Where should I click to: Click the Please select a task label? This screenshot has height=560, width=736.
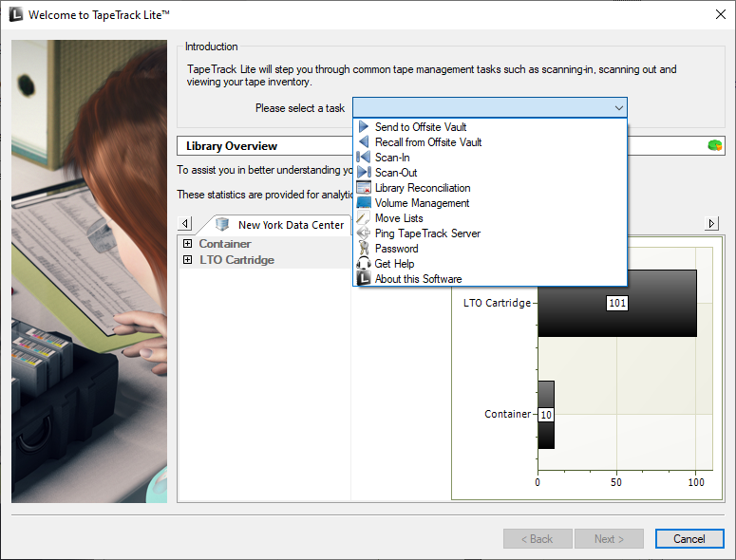coord(300,108)
